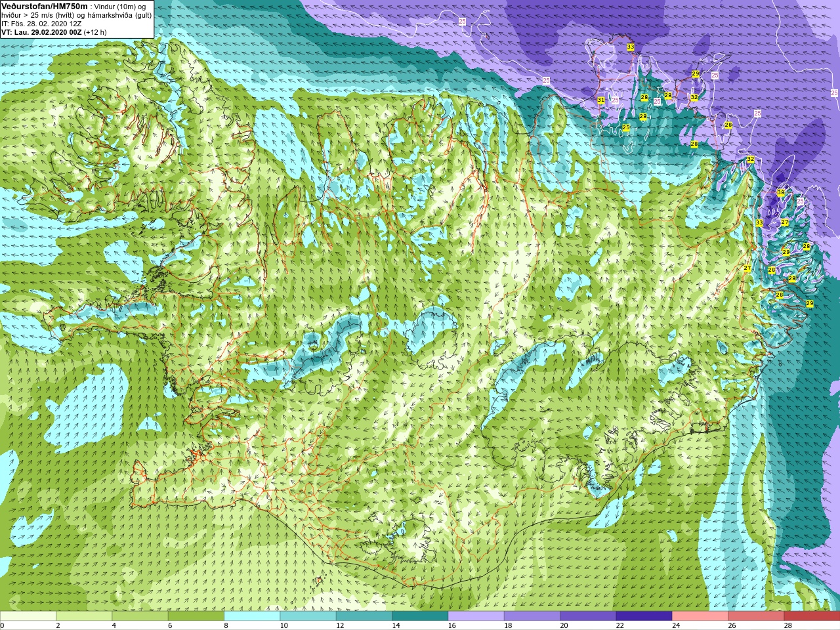Click the light purple 18–20 m/s legend swatch

point(532,616)
